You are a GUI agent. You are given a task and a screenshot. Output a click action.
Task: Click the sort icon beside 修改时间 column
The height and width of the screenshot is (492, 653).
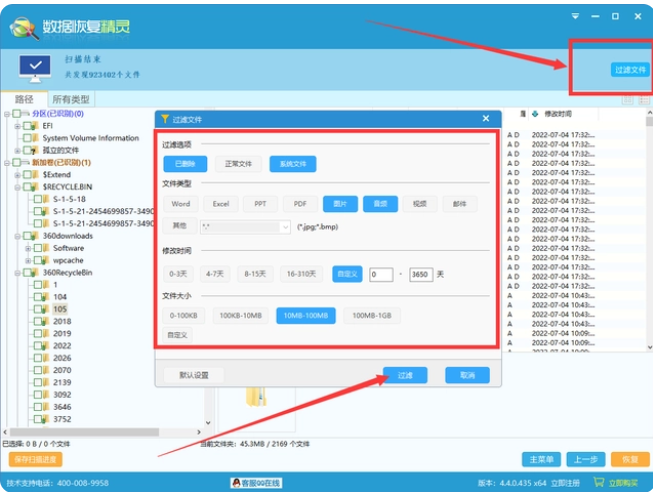pyautogui.click(x=534, y=115)
